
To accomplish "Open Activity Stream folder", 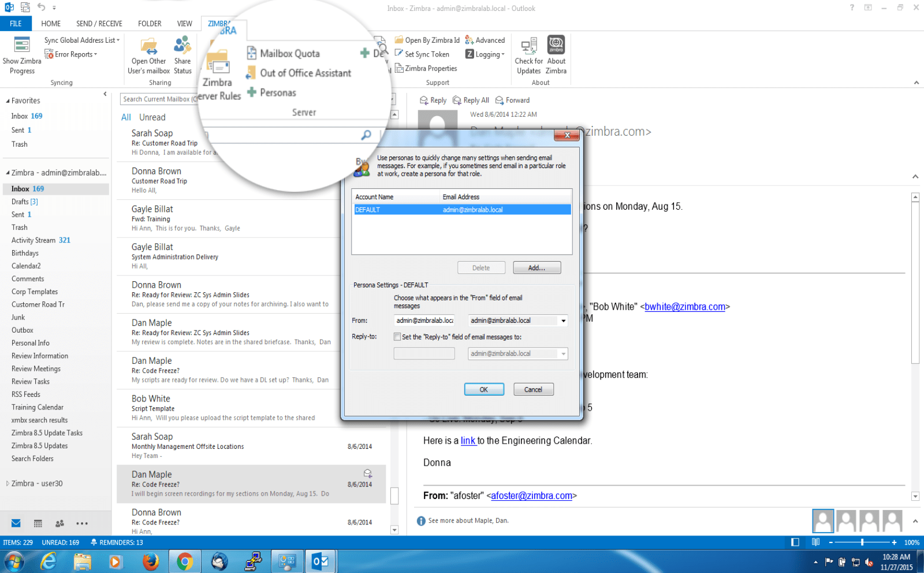I will point(40,240).
